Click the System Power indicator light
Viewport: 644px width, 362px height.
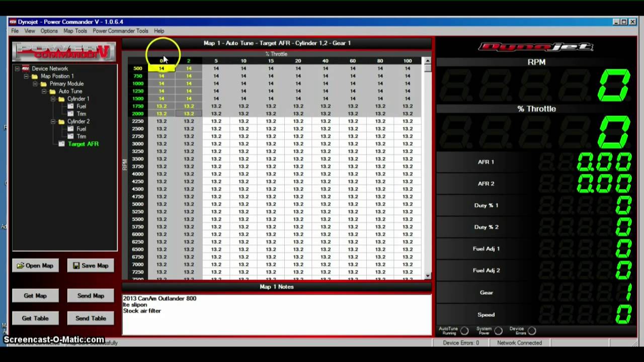click(x=498, y=331)
